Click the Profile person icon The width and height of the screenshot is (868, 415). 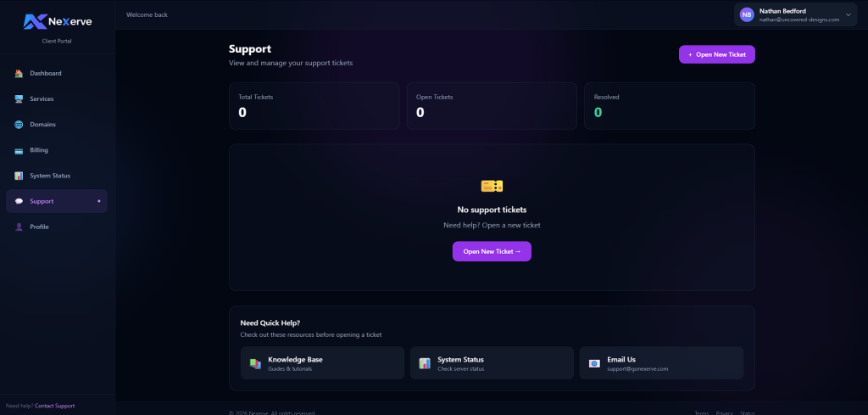pos(19,227)
